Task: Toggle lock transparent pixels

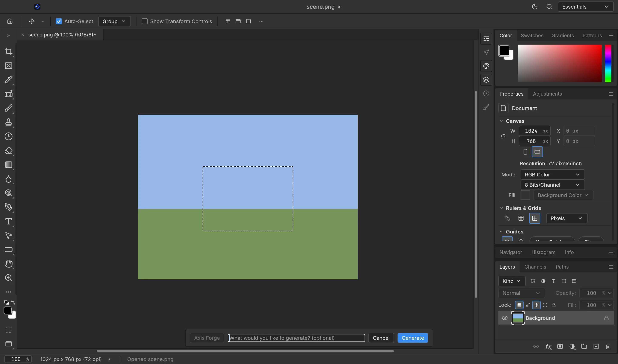Action: coord(519,305)
